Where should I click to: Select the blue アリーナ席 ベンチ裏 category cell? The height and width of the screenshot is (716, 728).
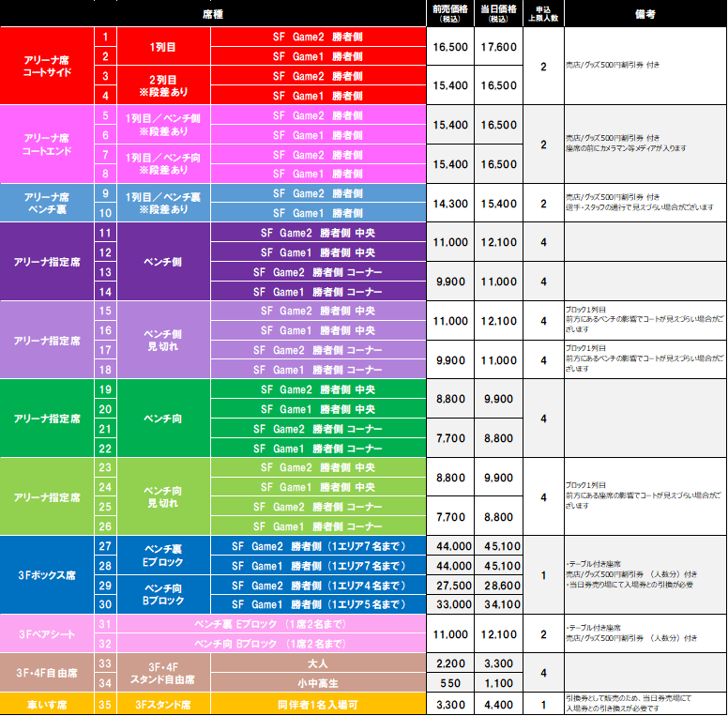(x=47, y=203)
